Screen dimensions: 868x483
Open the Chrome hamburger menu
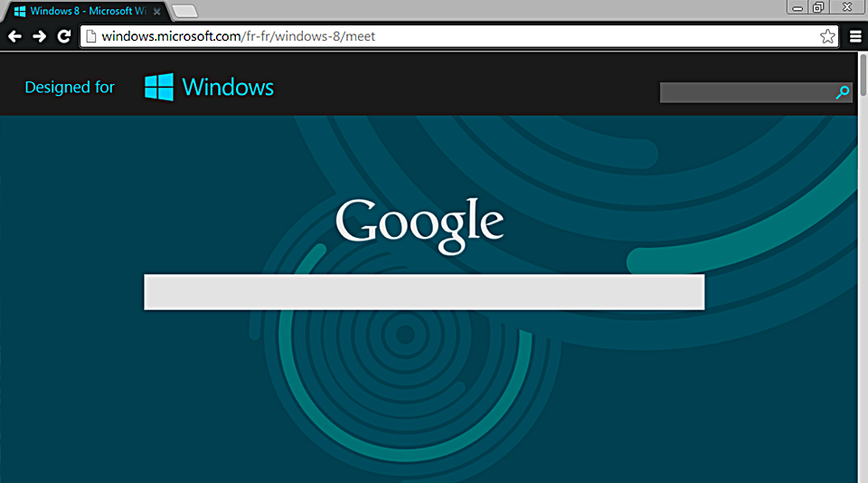(855, 36)
